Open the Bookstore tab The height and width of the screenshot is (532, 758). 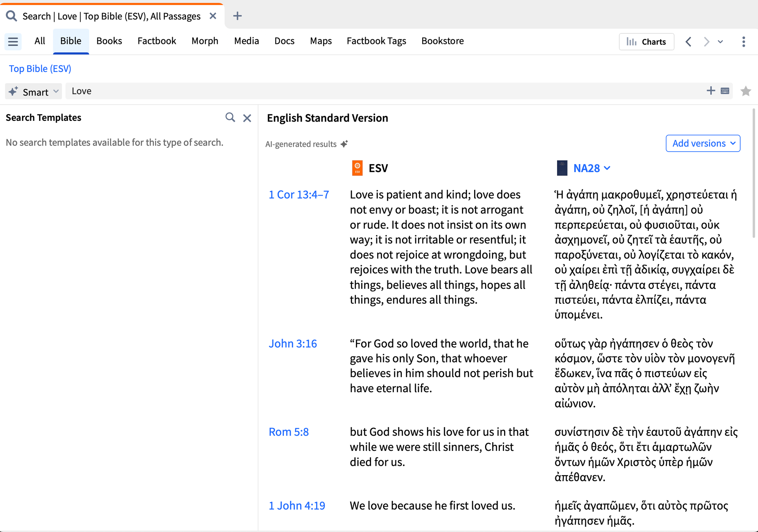pyautogui.click(x=443, y=41)
